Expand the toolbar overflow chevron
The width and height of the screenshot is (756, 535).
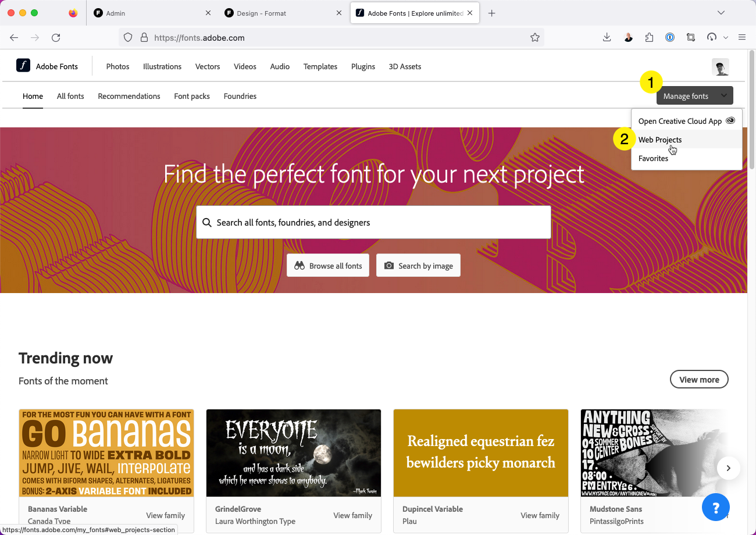click(x=726, y=37)
